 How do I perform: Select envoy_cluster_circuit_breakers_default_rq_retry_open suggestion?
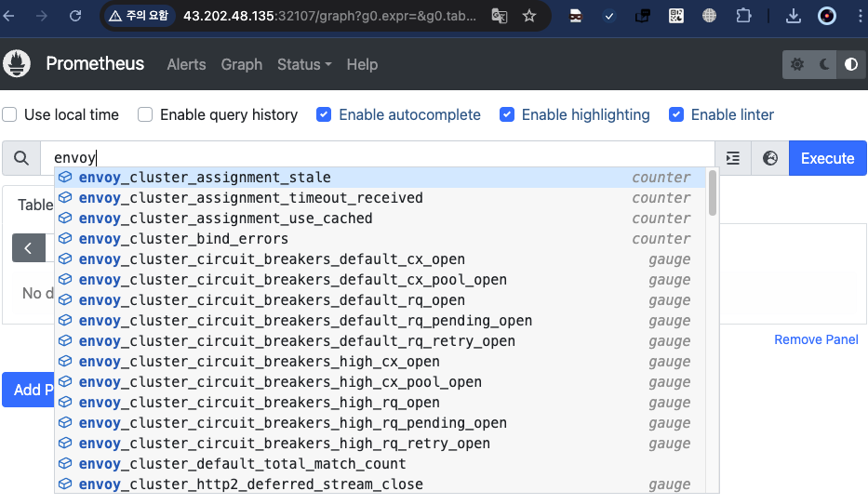tap(380, 340)
